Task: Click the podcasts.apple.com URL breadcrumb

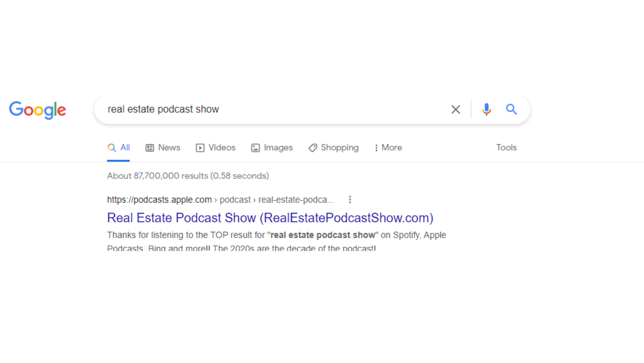Action: point(221,200)
